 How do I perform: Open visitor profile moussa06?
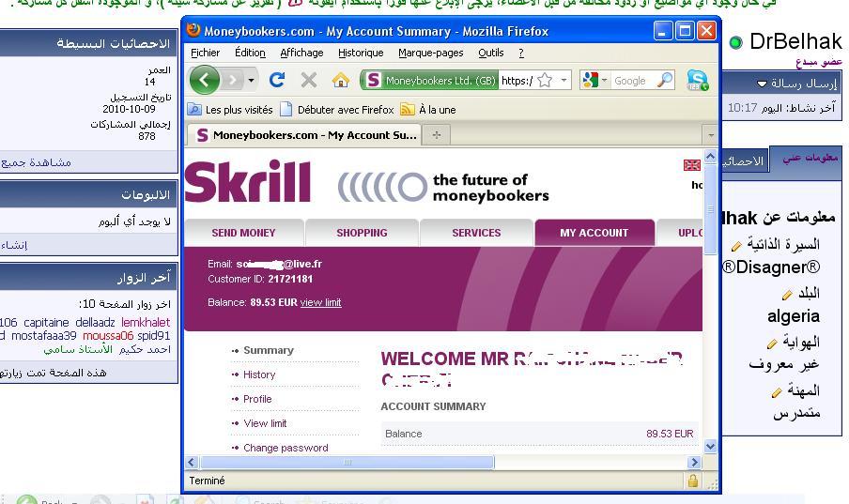(108, 335)
